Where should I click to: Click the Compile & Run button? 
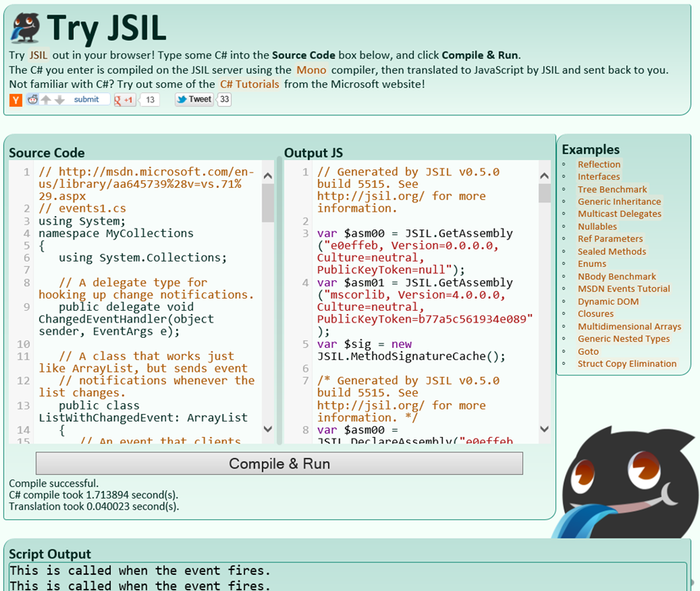pyautogui.click(x=279, y=463)
